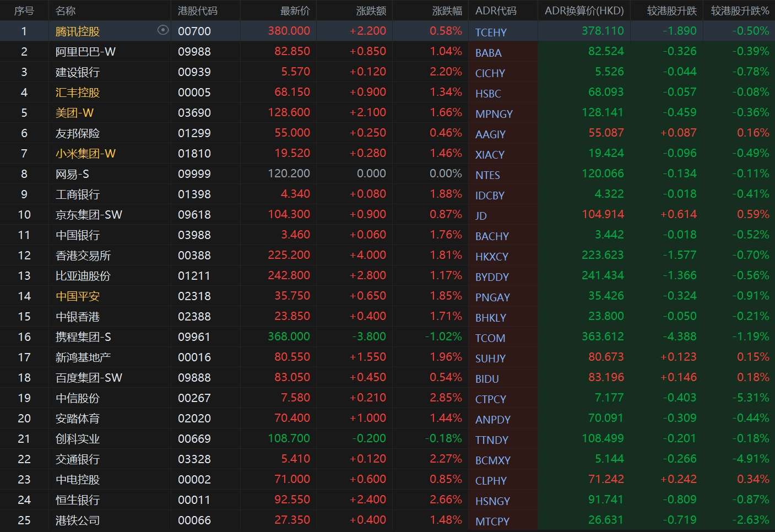
Task: Click the AAGIY ADR code
Action: click(x=490, y=134)
